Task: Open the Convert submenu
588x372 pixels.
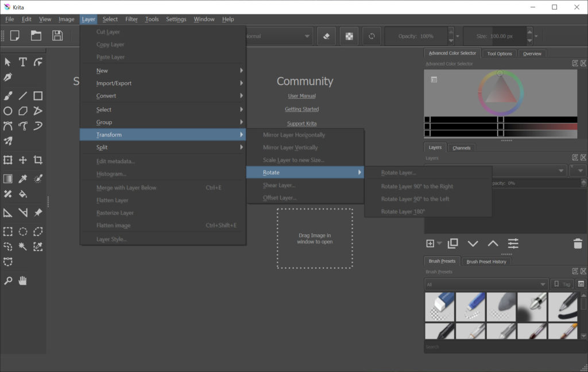Action: point(163,96)
